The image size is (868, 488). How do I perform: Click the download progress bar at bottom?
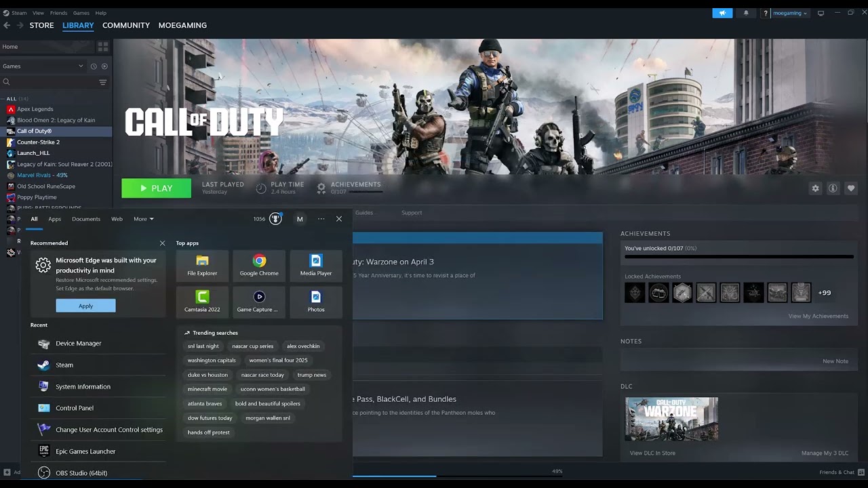pos(458,476)
